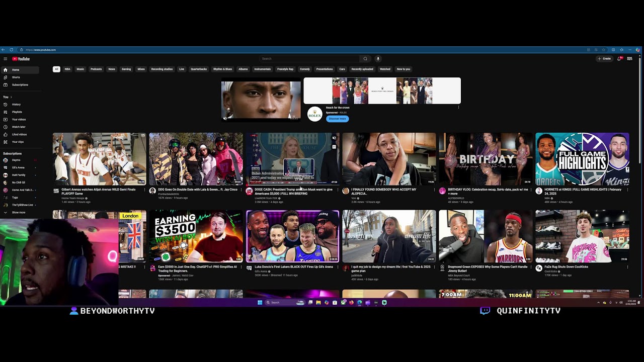Click the YouTube logo
This screenshot has width=644, height=362.
[21, 59]
